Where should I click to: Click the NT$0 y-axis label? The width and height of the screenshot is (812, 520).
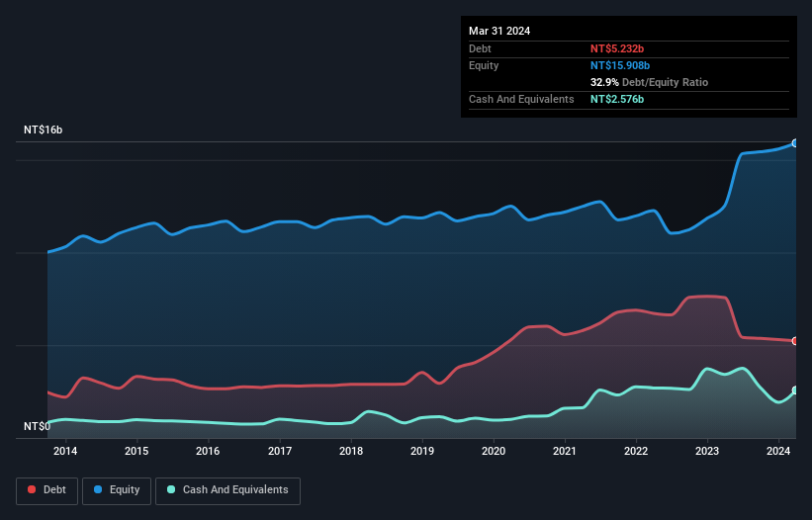pos(38,426)
